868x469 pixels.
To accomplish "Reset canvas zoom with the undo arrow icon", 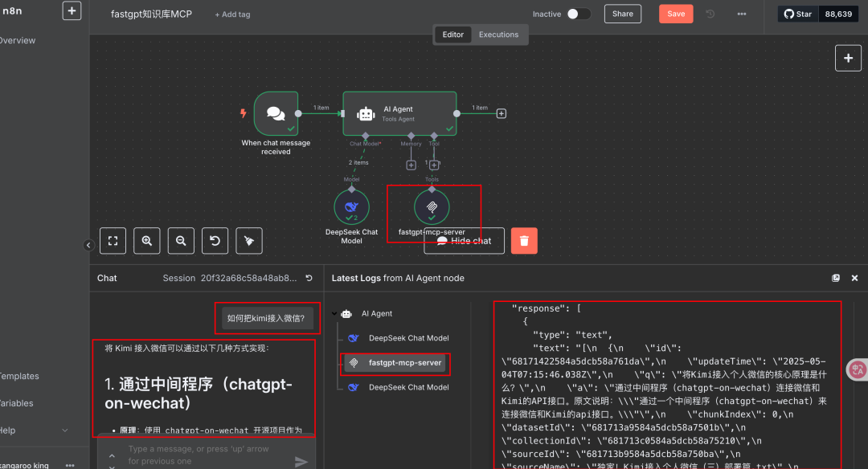I will tap(215, 241).
